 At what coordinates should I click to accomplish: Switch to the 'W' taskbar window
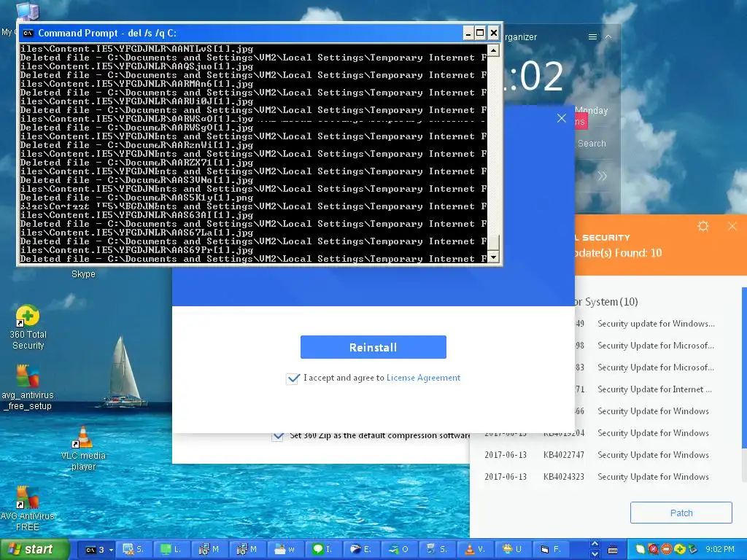click(285, 550)
